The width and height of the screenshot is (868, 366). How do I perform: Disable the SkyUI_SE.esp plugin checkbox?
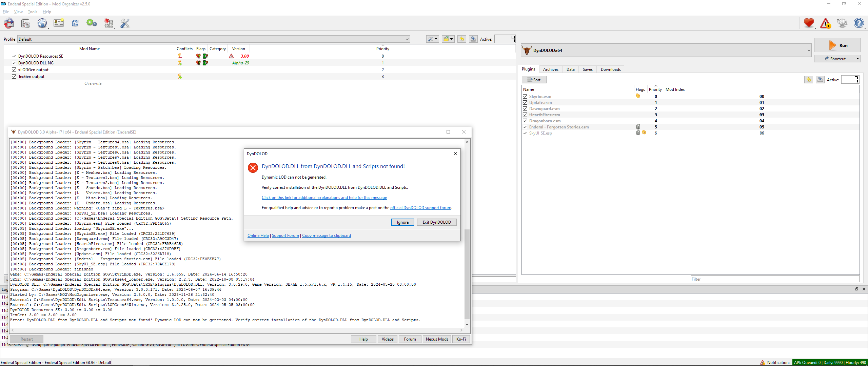525,133
